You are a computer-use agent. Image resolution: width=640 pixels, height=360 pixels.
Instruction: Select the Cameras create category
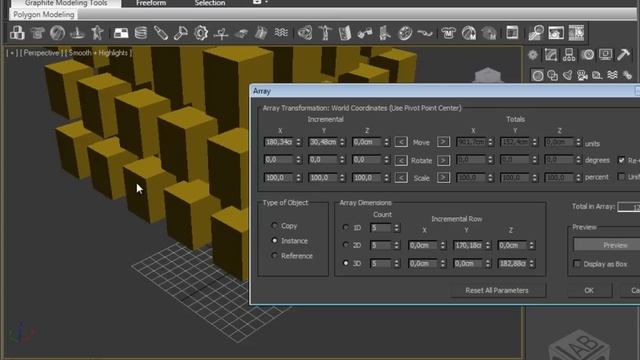tap(582, 76)
